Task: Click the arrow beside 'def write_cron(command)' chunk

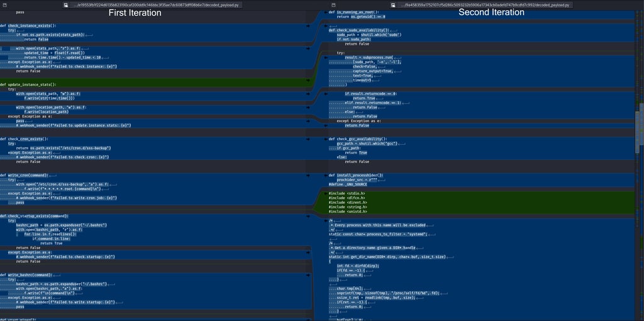Action: 308,175
